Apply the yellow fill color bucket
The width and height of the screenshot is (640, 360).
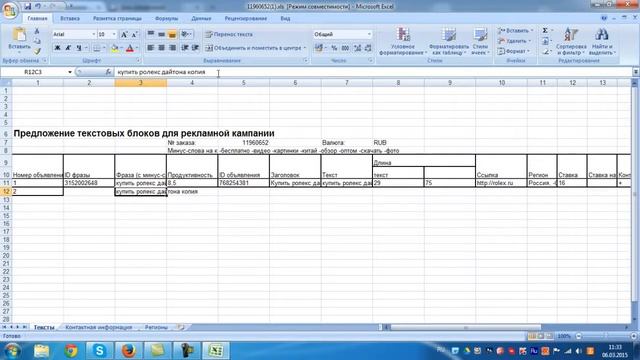(x=115, y=48)
